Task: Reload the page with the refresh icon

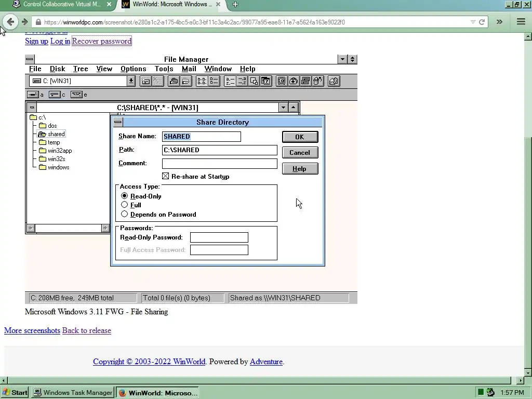Action: tap(482, 22)
